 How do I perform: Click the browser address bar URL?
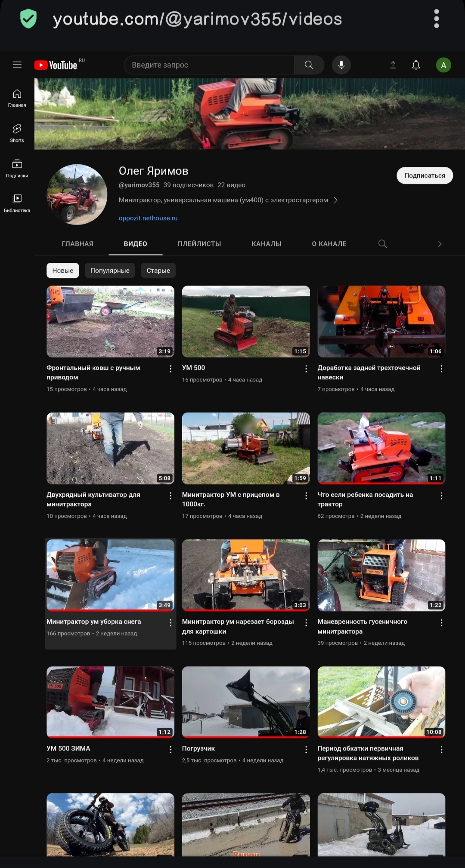(197, 19)
